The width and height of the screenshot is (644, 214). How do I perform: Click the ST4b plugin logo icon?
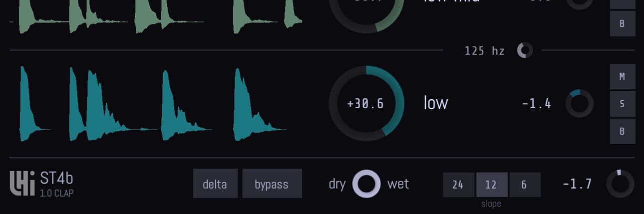[22, 183]
